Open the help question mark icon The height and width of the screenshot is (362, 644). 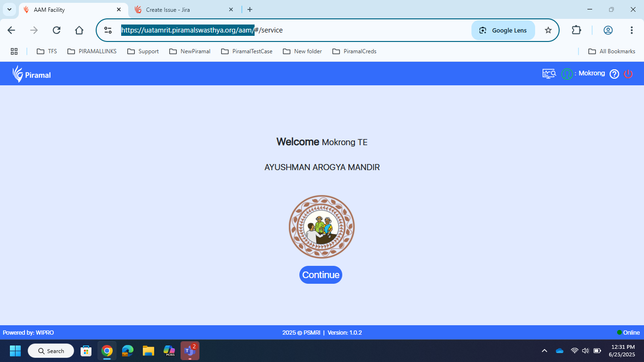pyautogui.click(x=614, y=74)
